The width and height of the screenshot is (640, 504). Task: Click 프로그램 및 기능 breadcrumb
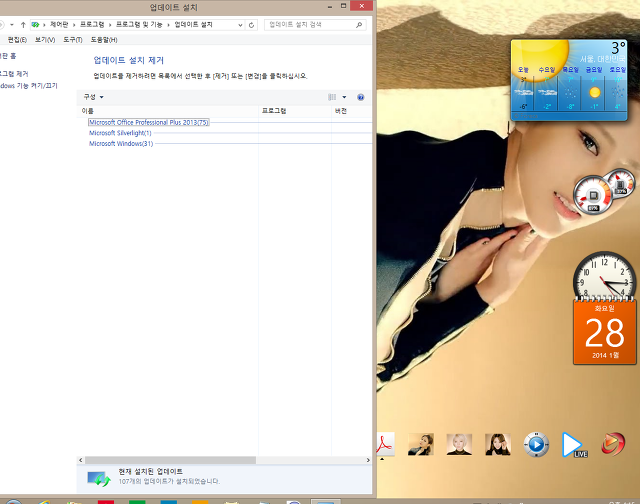coord(139,24)
